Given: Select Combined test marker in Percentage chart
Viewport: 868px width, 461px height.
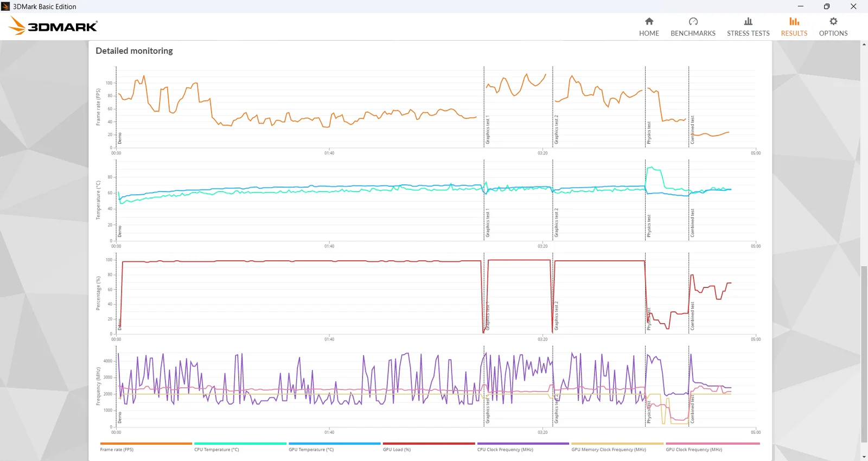Looking at the screenshot, I should (692, 316).
